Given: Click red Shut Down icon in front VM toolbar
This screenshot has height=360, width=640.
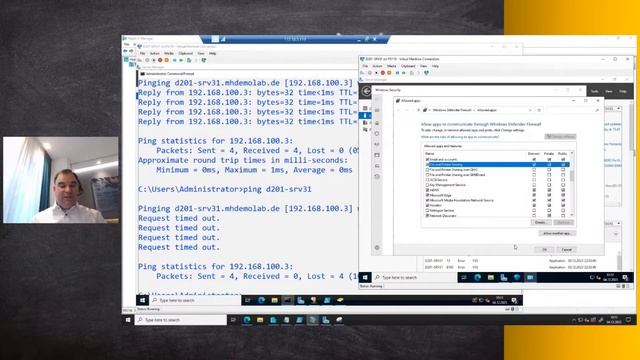Looking at the screenshot, I should pyautogui.click(x=383, y=73).
